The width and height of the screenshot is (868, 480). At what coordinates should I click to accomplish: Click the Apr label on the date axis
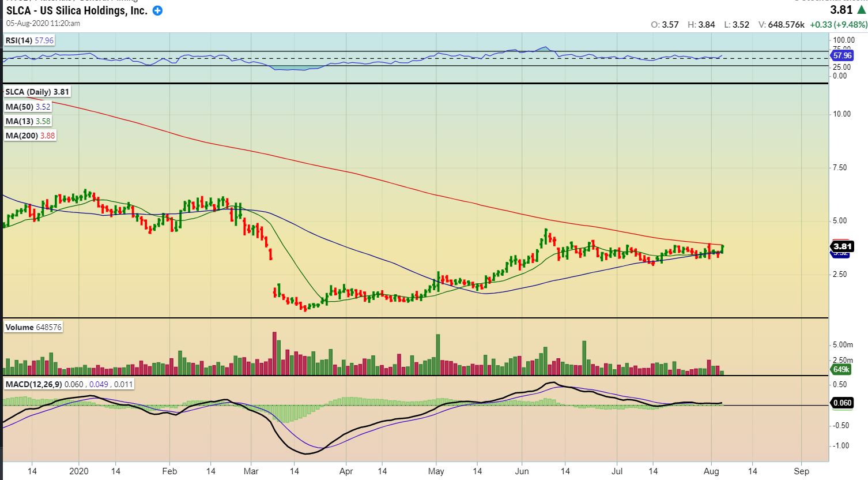coord(346,471)
